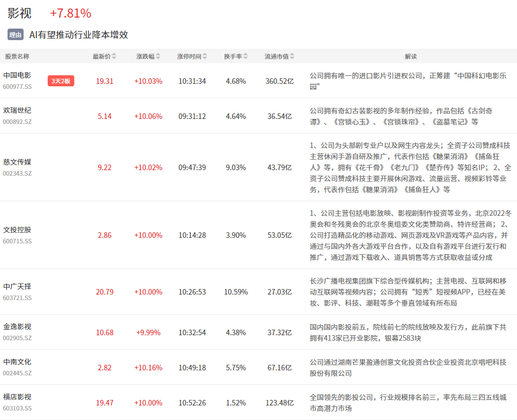Viewport: 517px width, 420px height.
Task: Open 横店影视 stock name
Action: (x=17, y=397)
